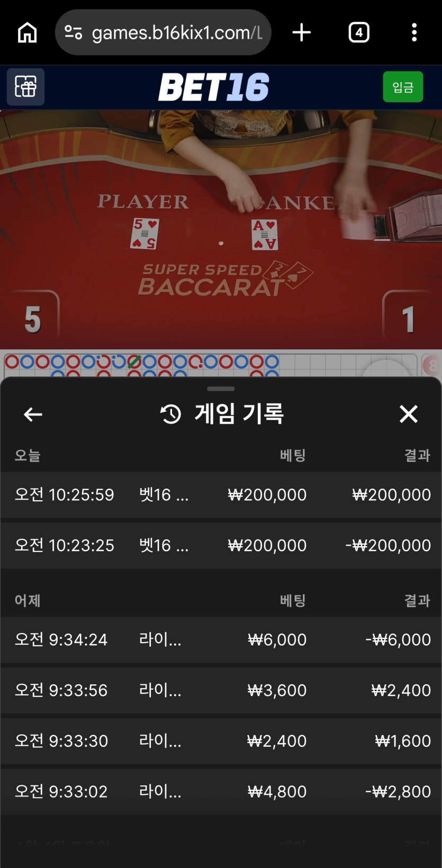Image resolution: width=442 pixels, height=868 pixels.
Task: Select the 오전 9:34:24 game entry
Action: (x=221, y=640)
